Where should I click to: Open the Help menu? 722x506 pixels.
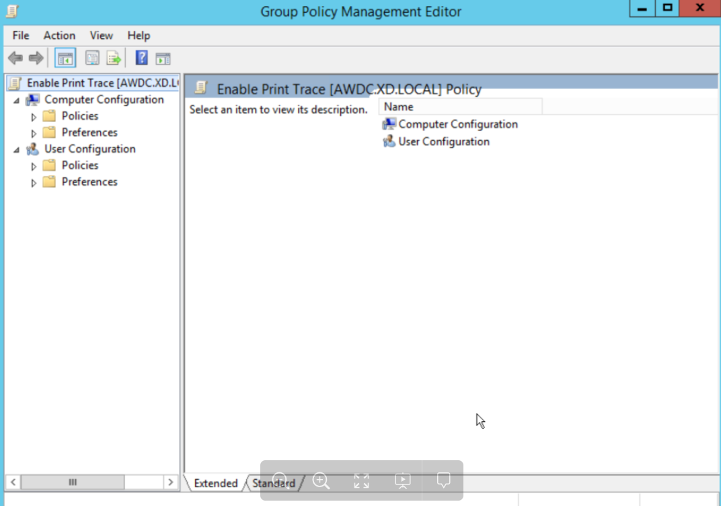point(139,35)
